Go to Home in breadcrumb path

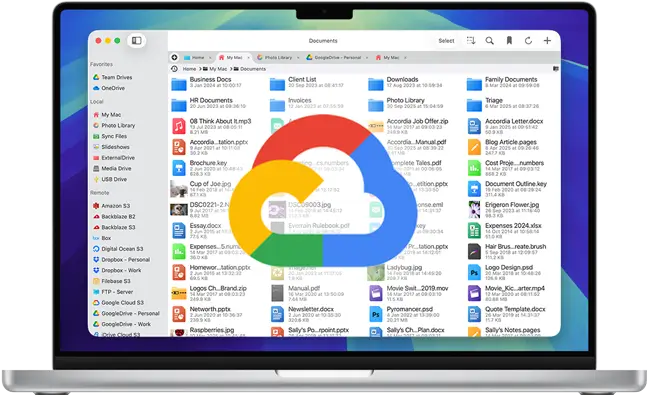pos(189,69)
